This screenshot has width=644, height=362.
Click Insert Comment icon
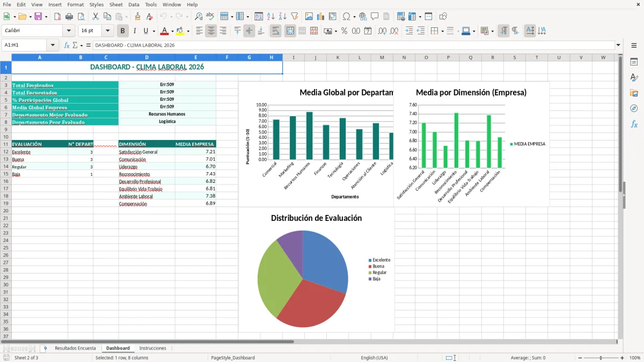pos(375,17)
